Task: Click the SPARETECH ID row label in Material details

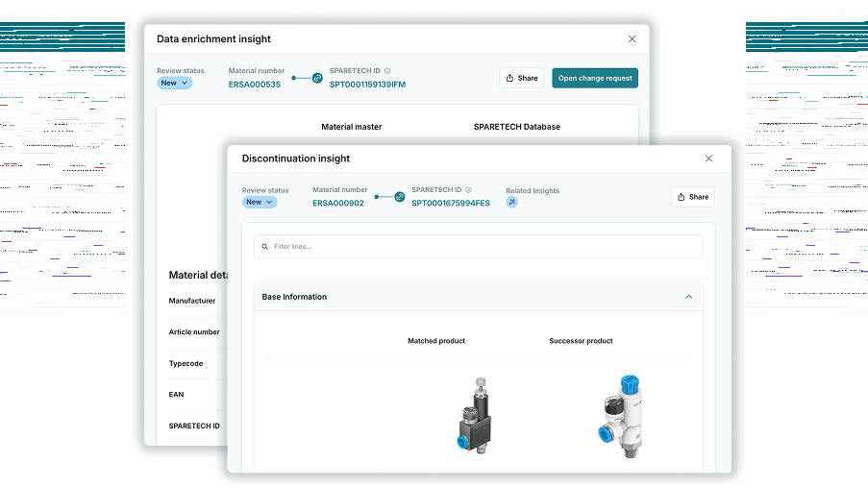Action: [x=194, y=426]
